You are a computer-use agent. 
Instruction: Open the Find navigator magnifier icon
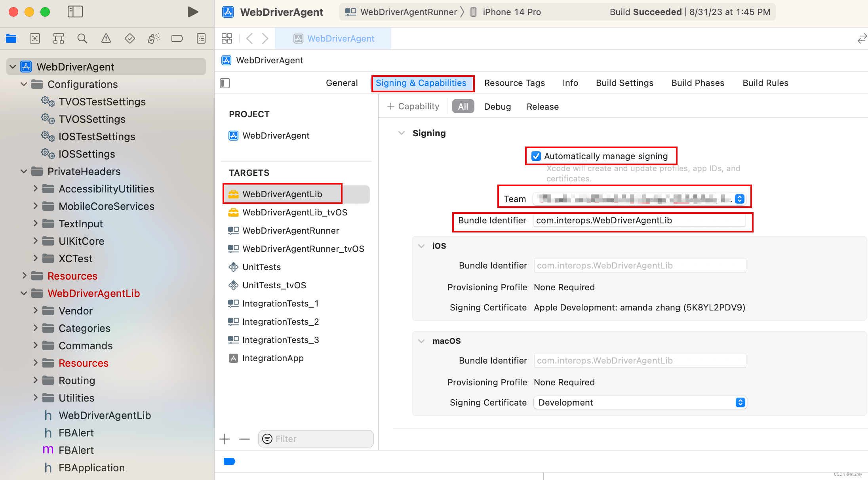click(x=82, y=38)
